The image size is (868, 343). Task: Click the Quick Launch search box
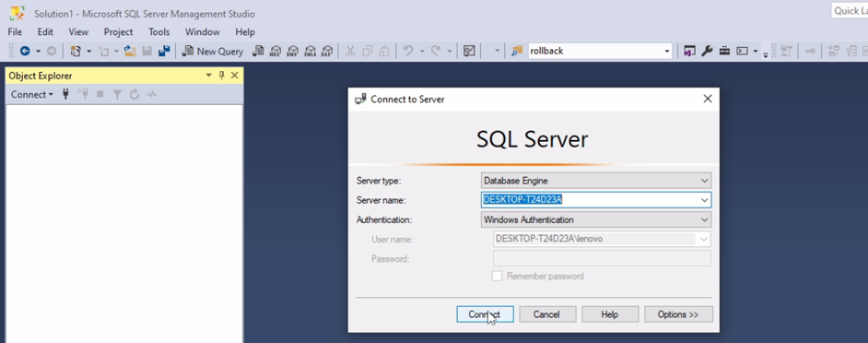pyautogui.click(x=850, y=10)
